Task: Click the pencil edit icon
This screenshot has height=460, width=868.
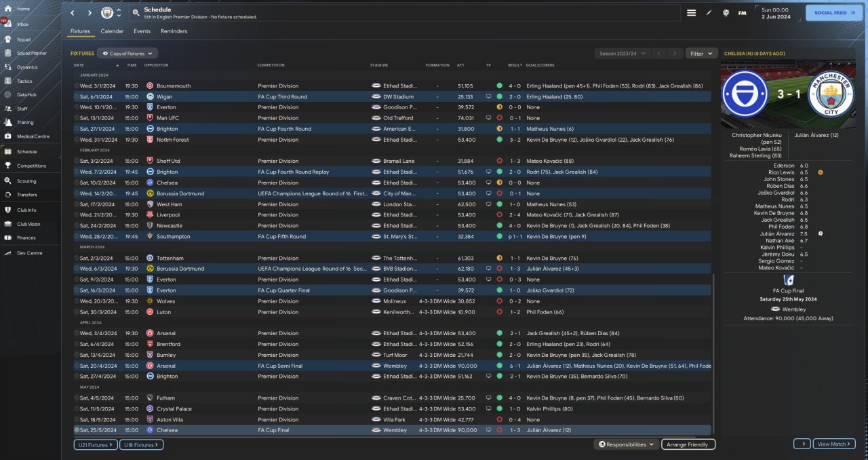Action: [709, 13]
